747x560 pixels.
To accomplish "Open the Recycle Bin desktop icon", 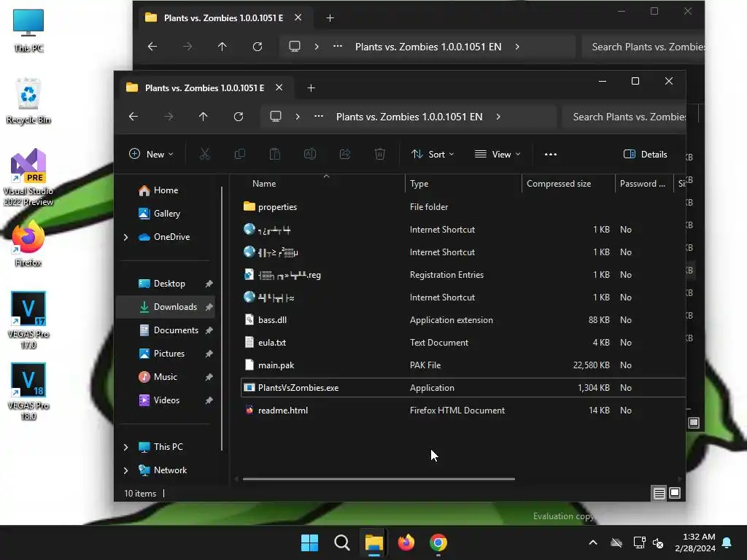I will (x=28, y=101).
